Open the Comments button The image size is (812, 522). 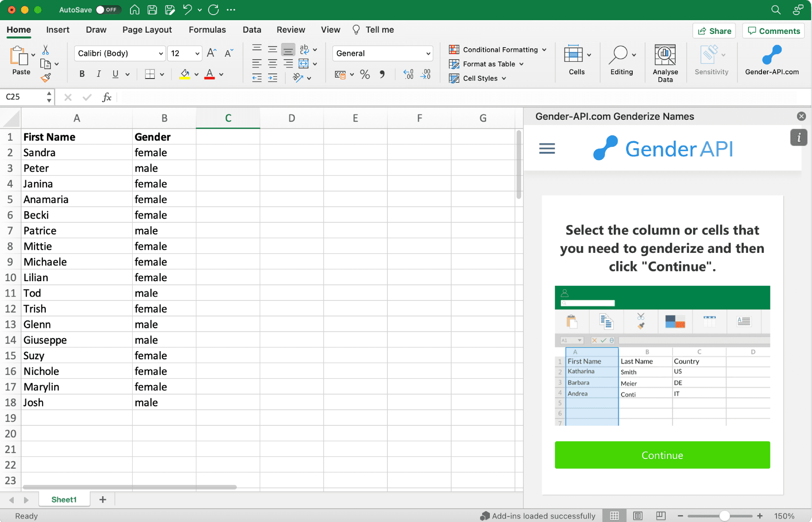coord(773,31)
